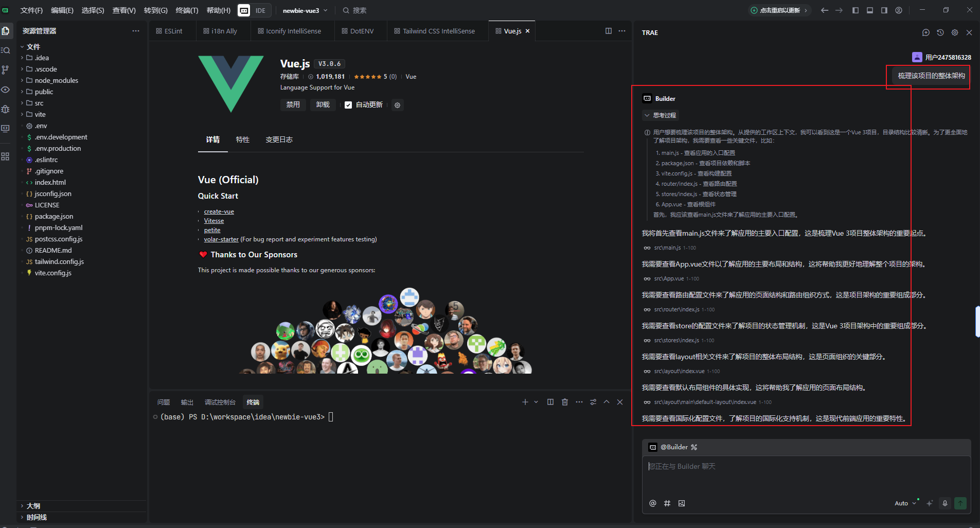Navigate forward with the right arrow
This screenshot has height=528, width=980.
(x=839, y=10)
